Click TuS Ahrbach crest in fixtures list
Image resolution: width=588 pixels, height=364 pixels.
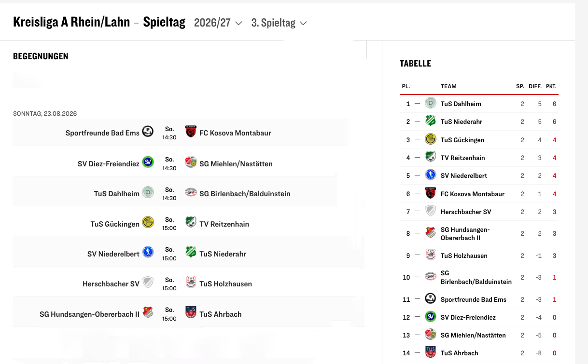coord(191,312)
